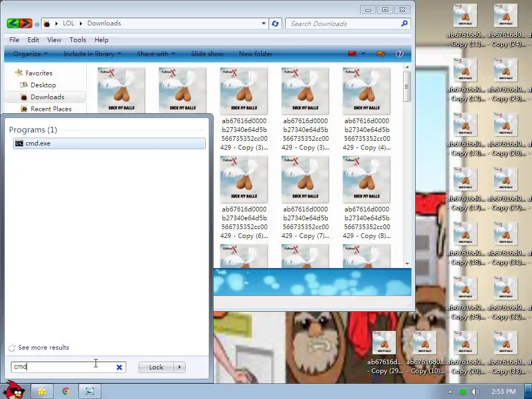Open the Edit menu
The image size is (532, 399).
(x=33, y=39)
